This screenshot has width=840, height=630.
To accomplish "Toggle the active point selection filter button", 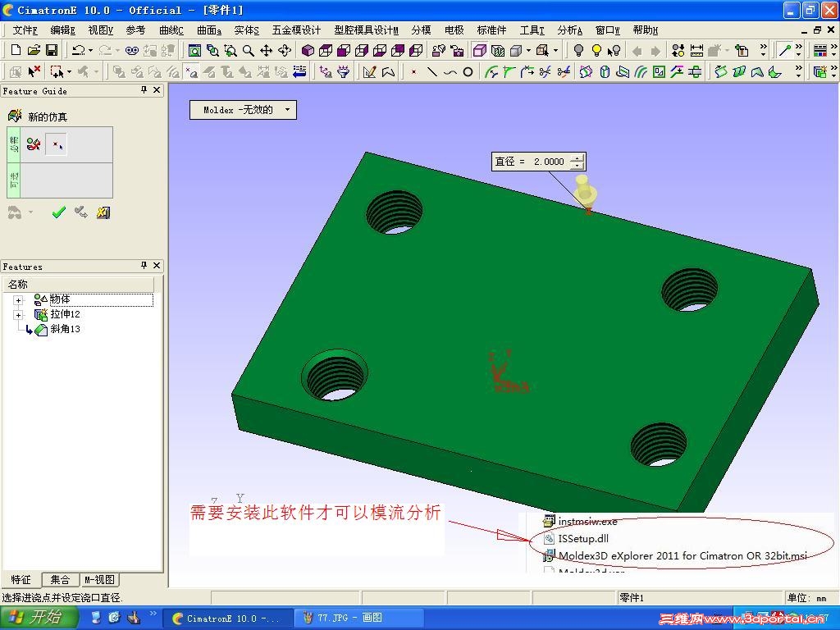I will click(x=191, y=71).
